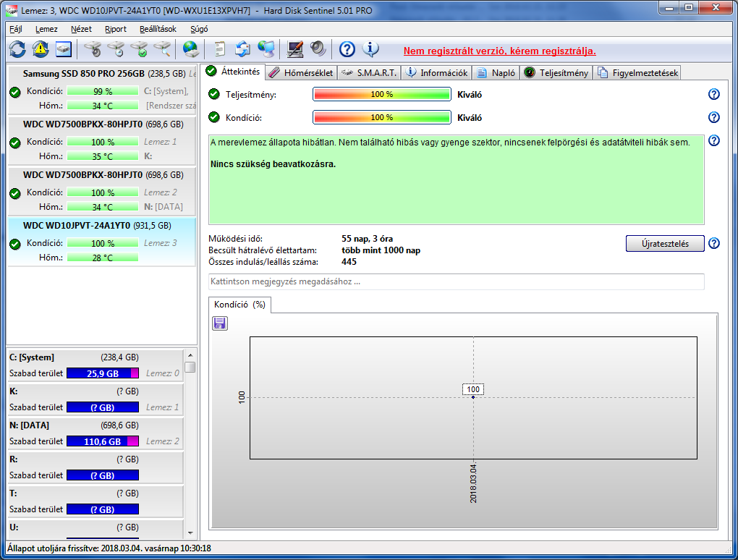Switch to the Információk tab

(x=437, y=73)
